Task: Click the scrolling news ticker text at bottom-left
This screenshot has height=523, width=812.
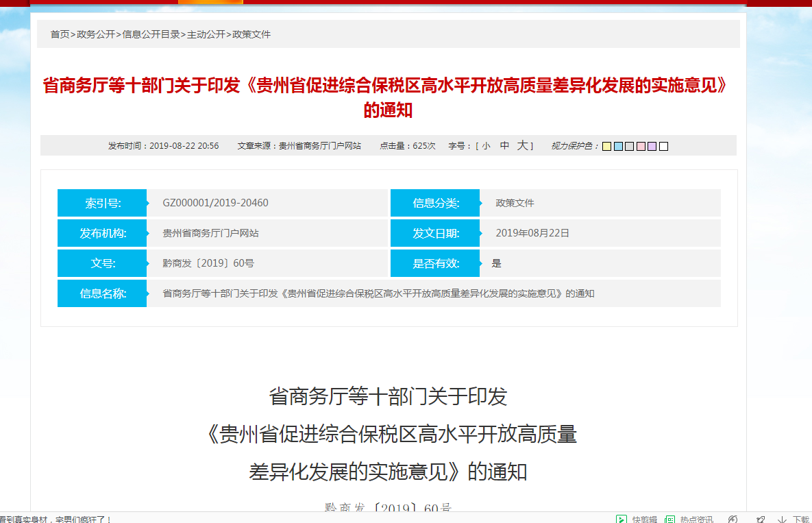Action: coord(55,519)
